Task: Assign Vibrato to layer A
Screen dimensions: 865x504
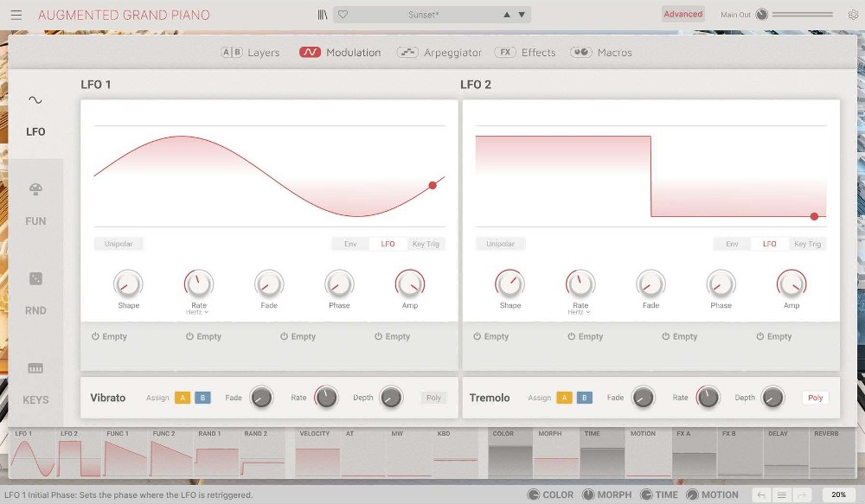Action: coord(182,398)
